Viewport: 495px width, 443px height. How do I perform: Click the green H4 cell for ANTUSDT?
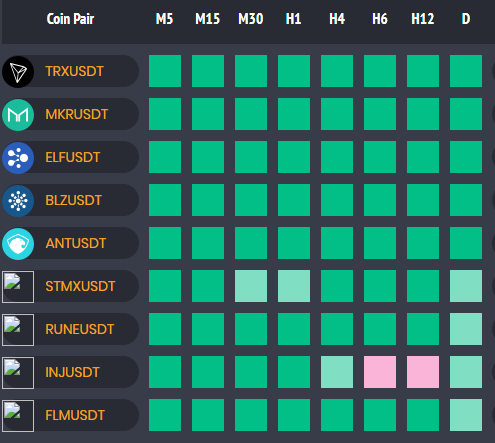[337, 243]
